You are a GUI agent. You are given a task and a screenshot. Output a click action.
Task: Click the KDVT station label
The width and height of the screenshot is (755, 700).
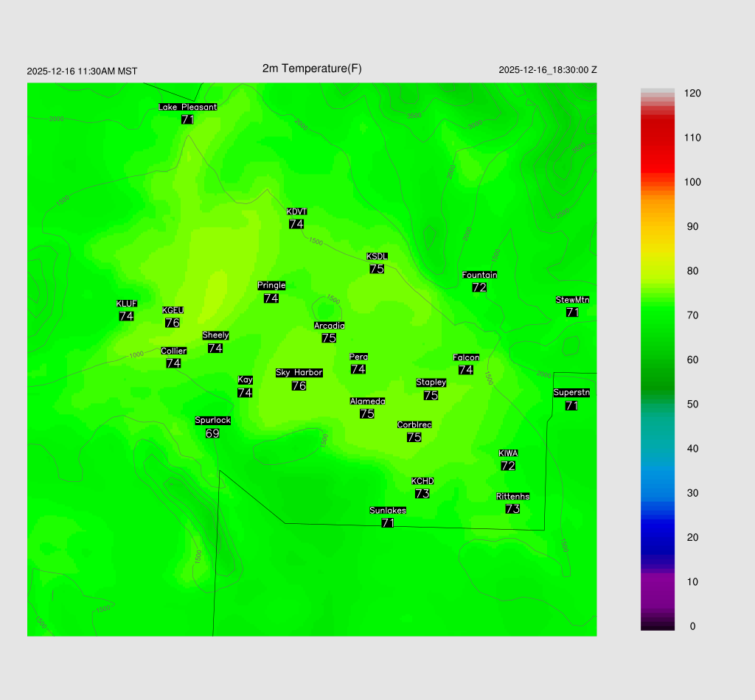(296, 212)
